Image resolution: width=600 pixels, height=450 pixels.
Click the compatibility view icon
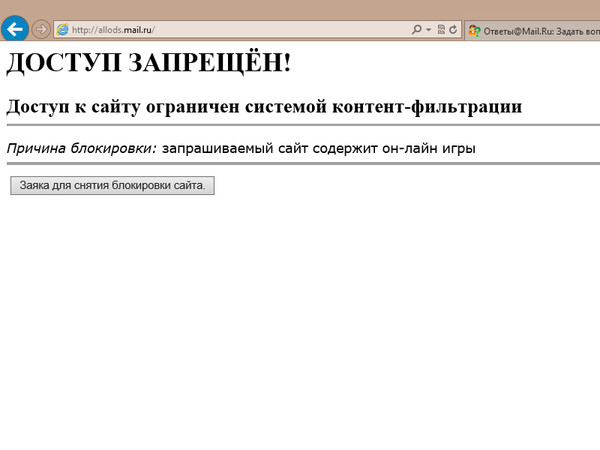point(441,29)
